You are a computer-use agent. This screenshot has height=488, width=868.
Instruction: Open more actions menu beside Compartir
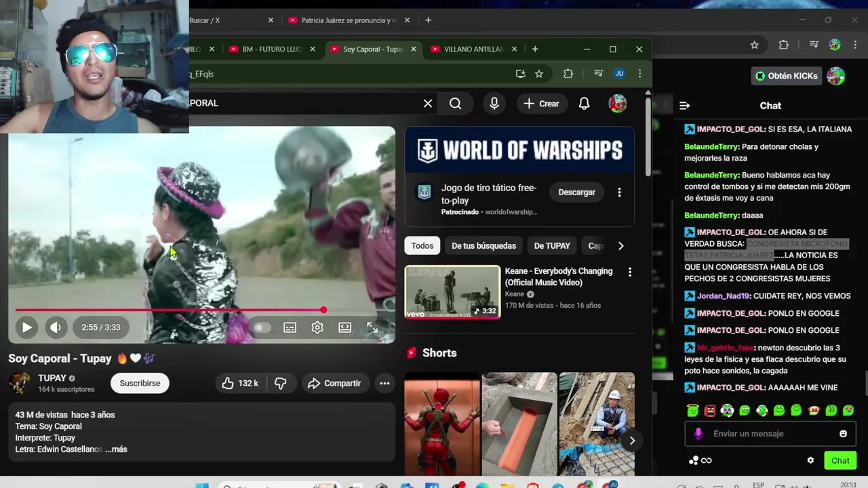point(384,383)
